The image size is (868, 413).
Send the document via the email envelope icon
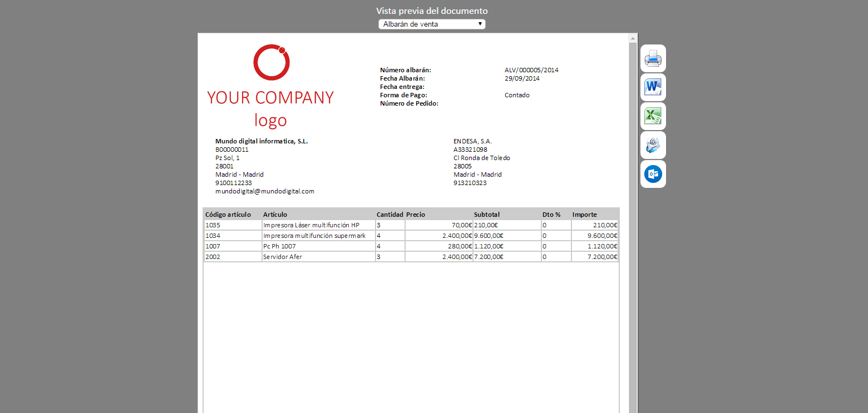653,146
